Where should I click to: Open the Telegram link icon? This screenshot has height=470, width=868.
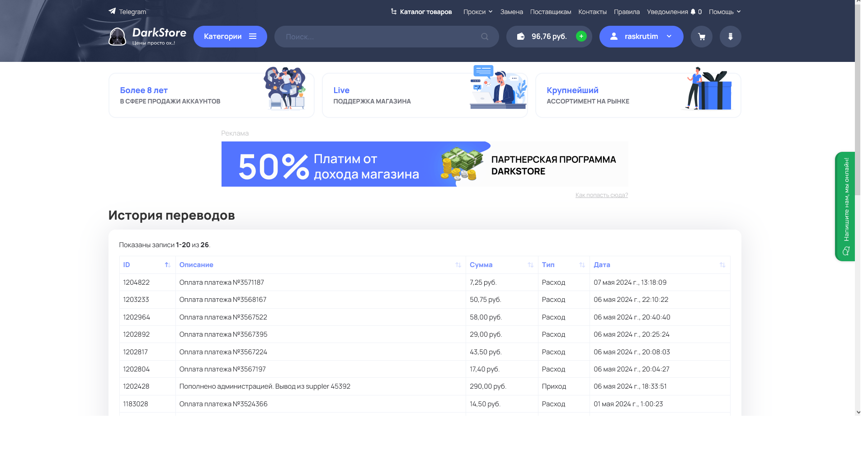(x=112, y=11)
